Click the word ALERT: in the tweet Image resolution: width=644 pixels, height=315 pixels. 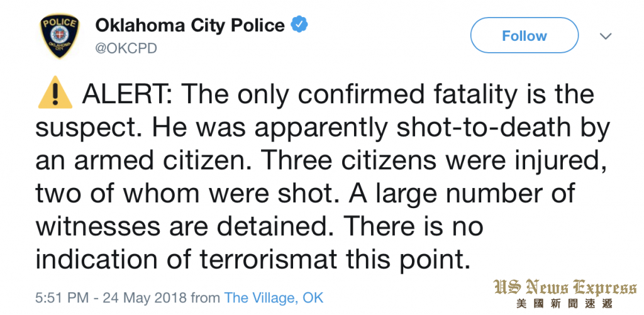coord(130,94)
